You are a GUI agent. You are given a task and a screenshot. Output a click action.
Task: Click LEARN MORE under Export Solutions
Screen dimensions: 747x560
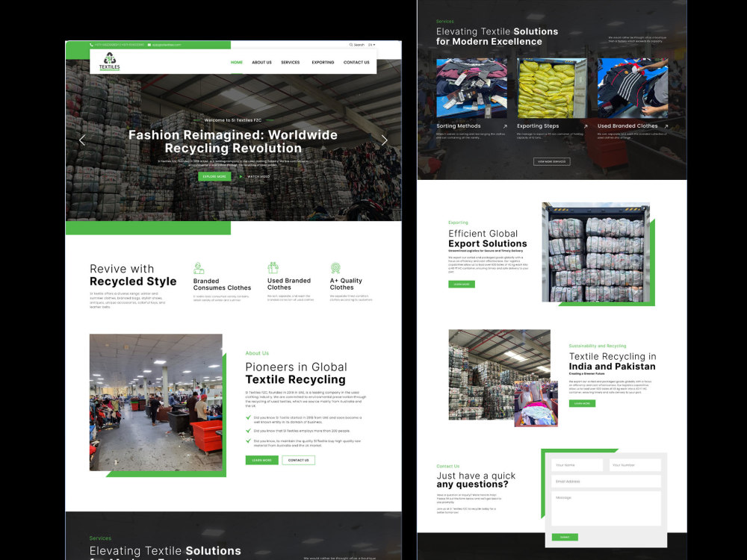coord(461,284)
